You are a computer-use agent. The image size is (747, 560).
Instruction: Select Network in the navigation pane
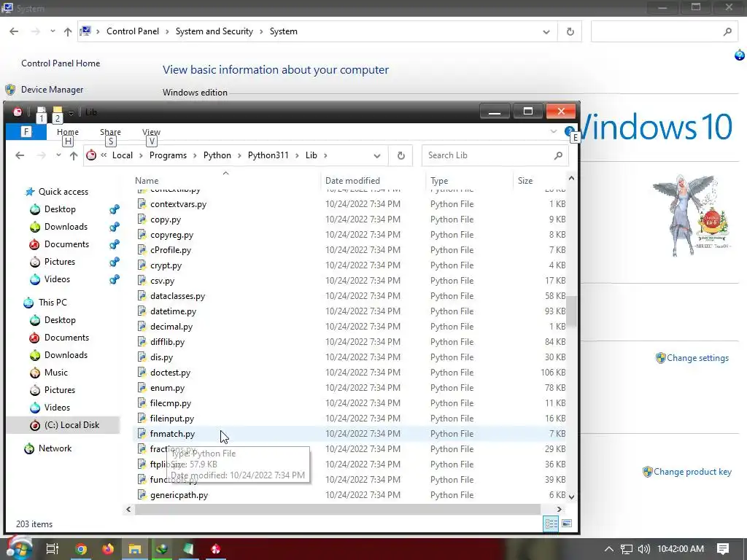[x=55, y=448]
